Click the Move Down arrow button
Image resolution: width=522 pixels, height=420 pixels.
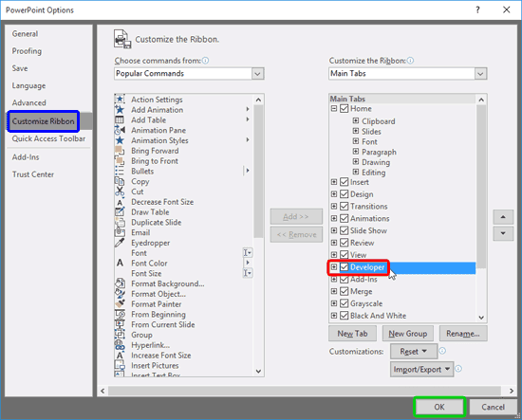(503, 233)
